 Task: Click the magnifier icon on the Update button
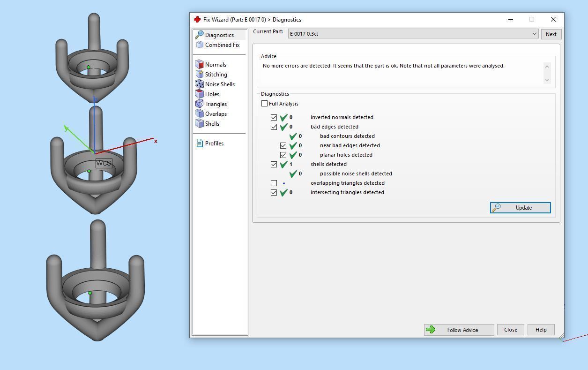497,207
